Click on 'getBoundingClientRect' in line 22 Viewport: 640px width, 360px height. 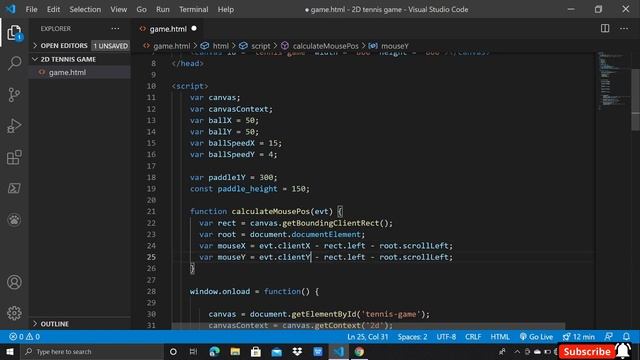331,223
